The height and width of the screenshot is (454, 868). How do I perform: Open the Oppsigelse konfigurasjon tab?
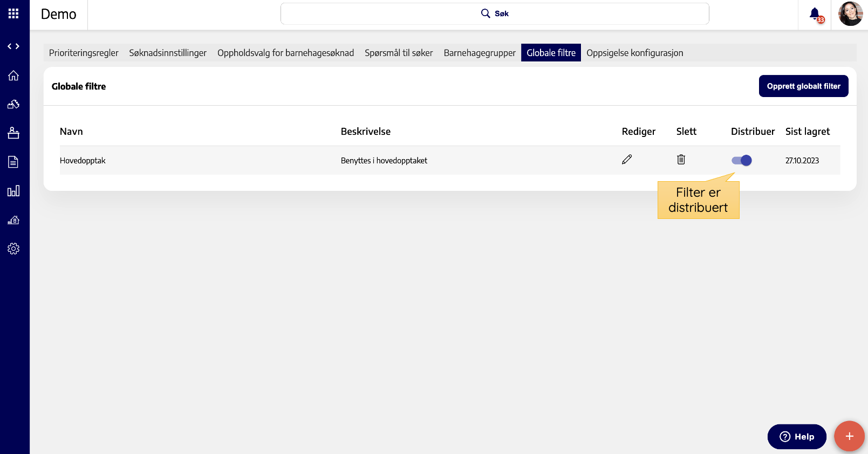pos(634,53)
